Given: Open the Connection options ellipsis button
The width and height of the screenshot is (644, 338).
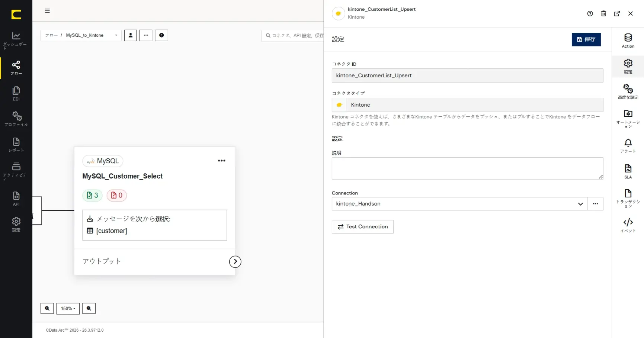Looking at the screenshot, I should [595, 204].
